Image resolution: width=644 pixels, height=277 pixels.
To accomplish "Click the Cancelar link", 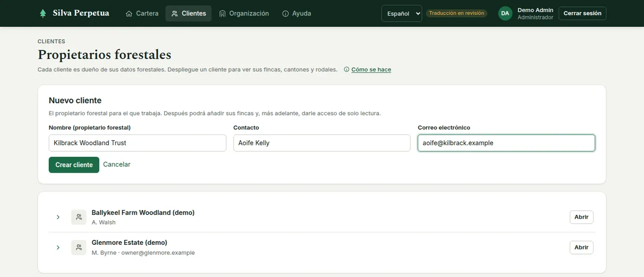I will pos(116,164).
